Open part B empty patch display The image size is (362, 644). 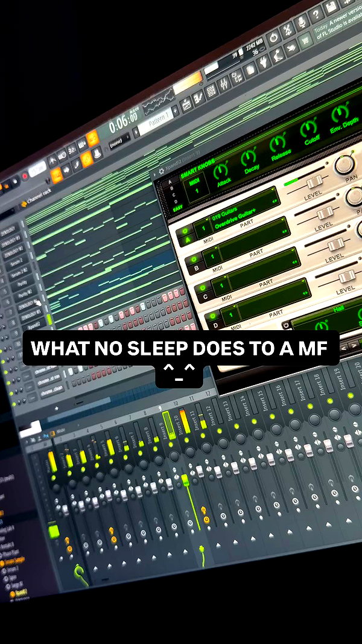click(x=255, y=240)
